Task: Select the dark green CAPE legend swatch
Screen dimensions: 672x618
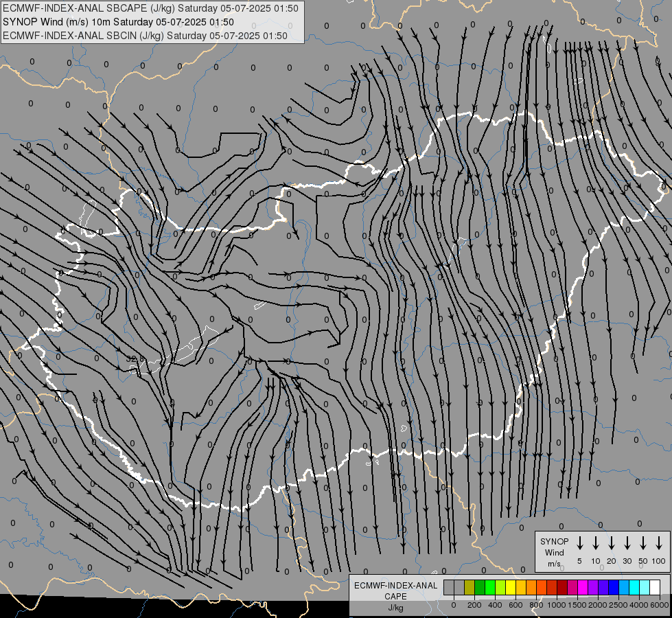Action: 480,587
